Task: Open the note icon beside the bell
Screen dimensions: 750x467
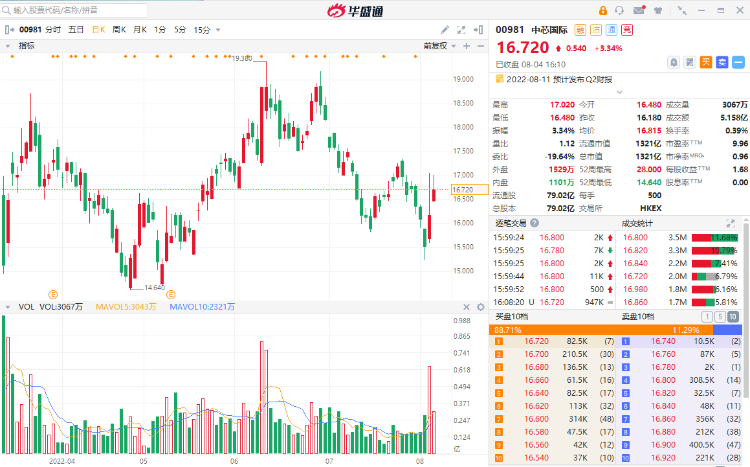Action: pos(690,62)
